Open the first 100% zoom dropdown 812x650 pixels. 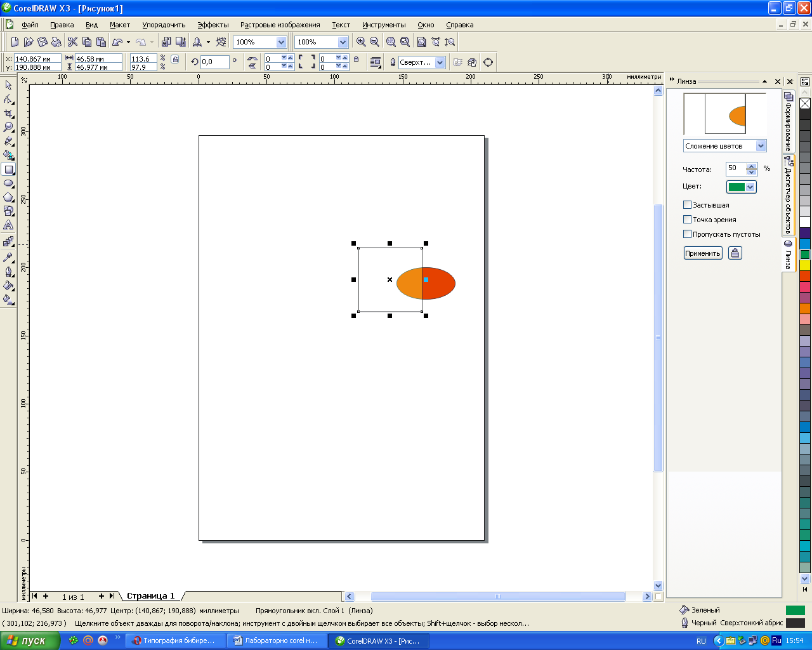pyautogui.click(x=282, y=42)
